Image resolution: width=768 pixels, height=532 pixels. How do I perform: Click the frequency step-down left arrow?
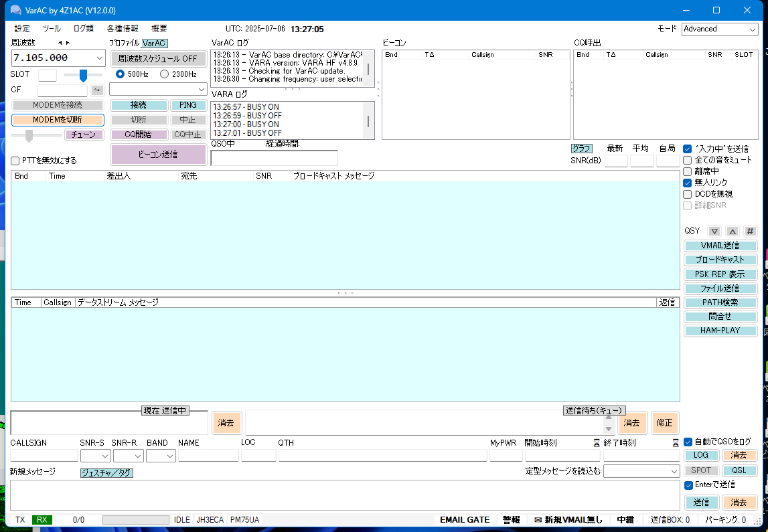[60, 43]
